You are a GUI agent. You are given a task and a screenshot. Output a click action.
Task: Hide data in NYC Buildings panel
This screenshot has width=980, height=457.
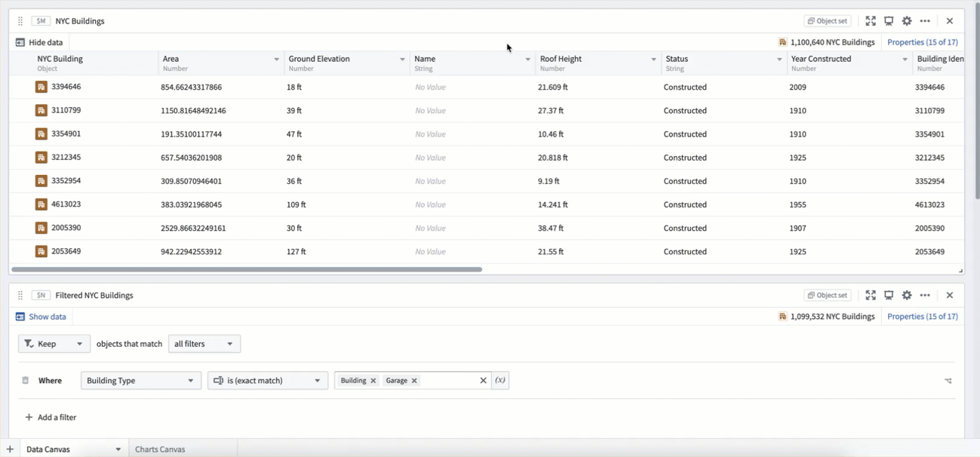click(39, 42)
